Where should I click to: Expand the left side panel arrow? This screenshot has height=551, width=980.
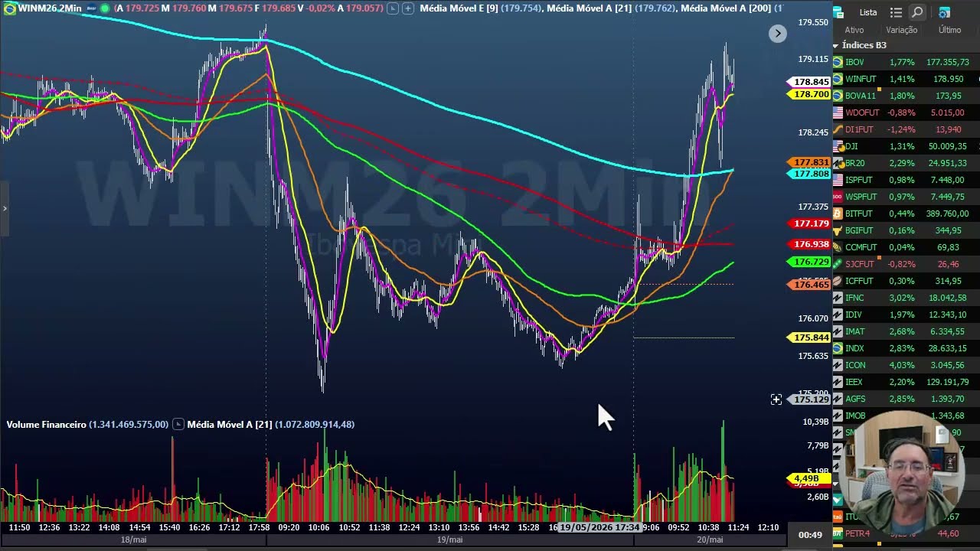click(5, 208)
